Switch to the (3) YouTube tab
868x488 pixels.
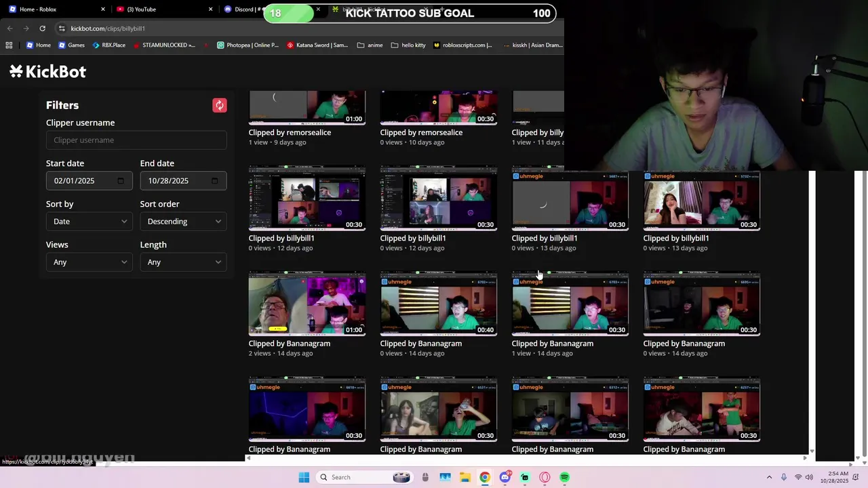(x=163, y=9)
